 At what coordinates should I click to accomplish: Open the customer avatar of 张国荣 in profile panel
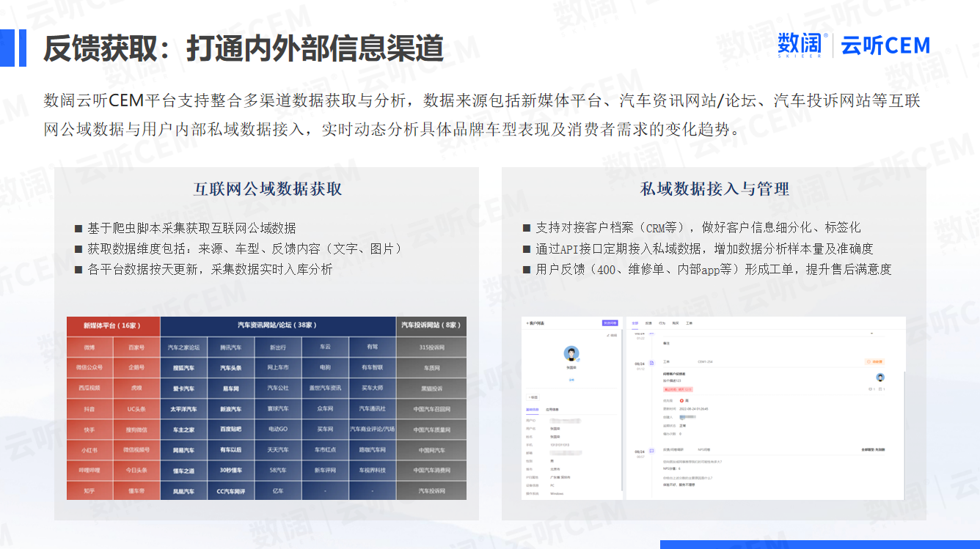(x=571, y=353)
